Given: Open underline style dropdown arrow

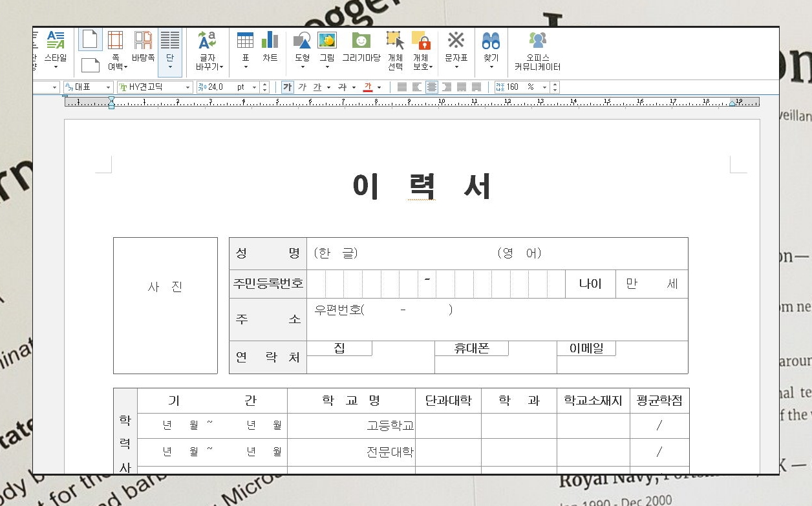Looking at the screenshot, I should click(328, 87).
